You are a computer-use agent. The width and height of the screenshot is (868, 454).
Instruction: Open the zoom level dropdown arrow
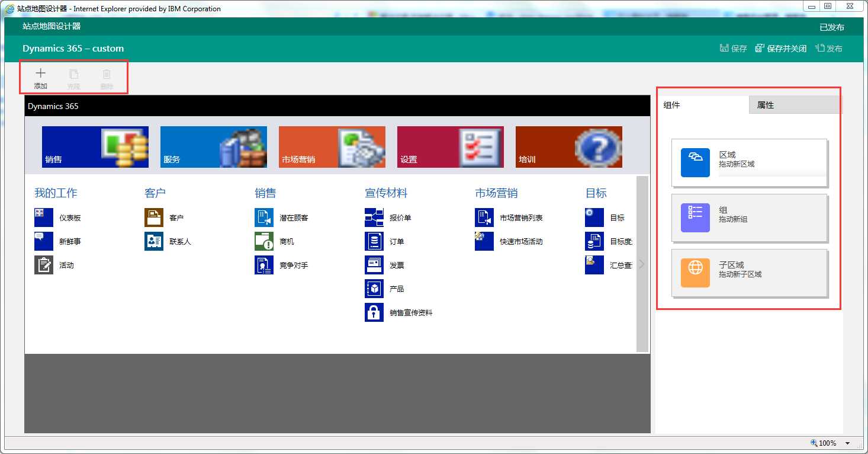(847, 443)
